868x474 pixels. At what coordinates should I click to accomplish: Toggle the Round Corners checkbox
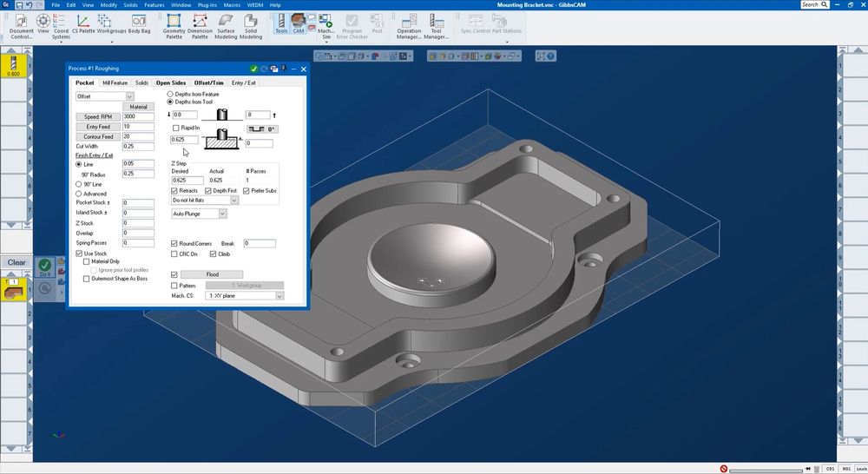click(x=175, y=244)
